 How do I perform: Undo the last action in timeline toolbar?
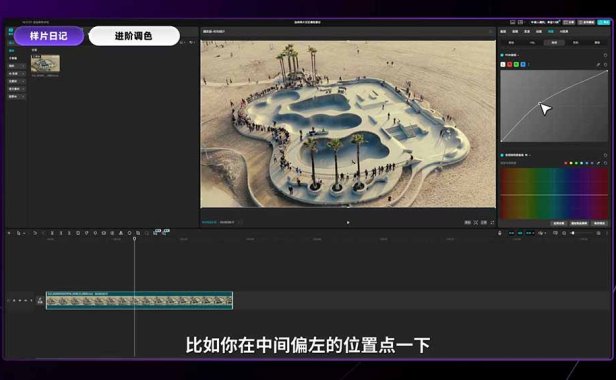tap(35, 233)
